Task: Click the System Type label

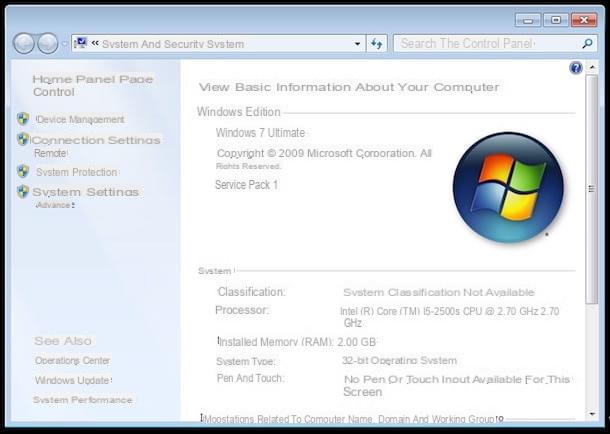Action: tap(245, 361)
